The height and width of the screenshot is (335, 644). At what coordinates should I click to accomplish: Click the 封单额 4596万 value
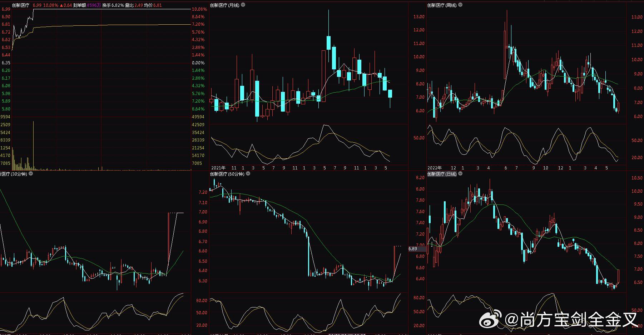[x=87, y=5]
